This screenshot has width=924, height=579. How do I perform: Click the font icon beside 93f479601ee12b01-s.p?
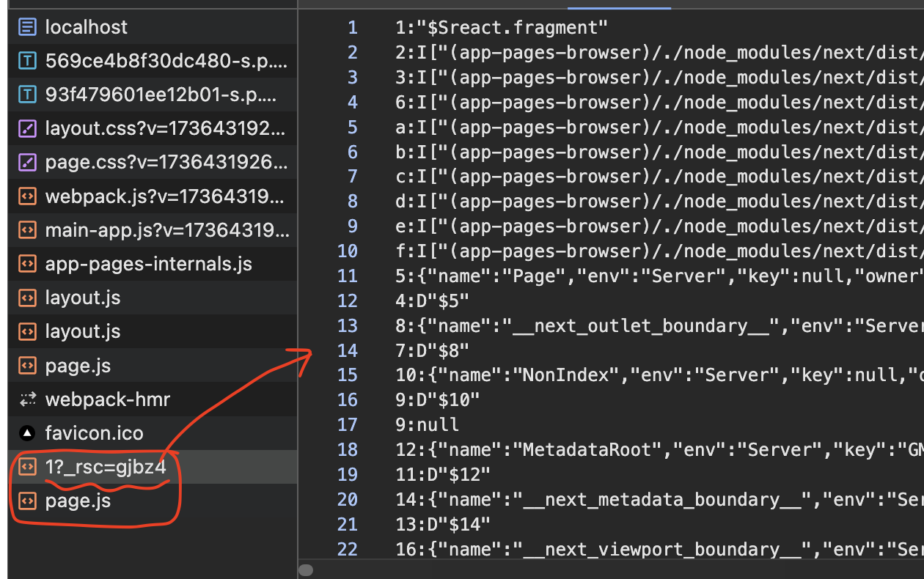click(27, 95)
